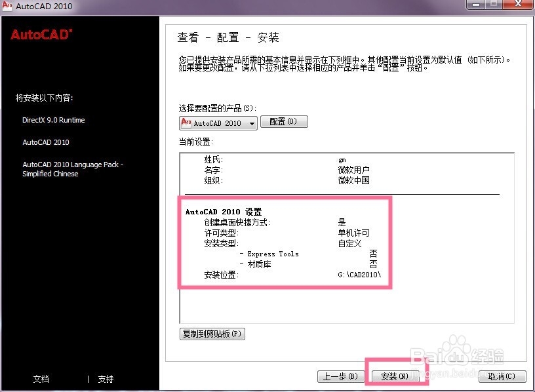Image resolution: width=535 pixels, height=392 pixels.
Task: Click the 组织 row value 微软中国
Action: click(x=354, y=180)
